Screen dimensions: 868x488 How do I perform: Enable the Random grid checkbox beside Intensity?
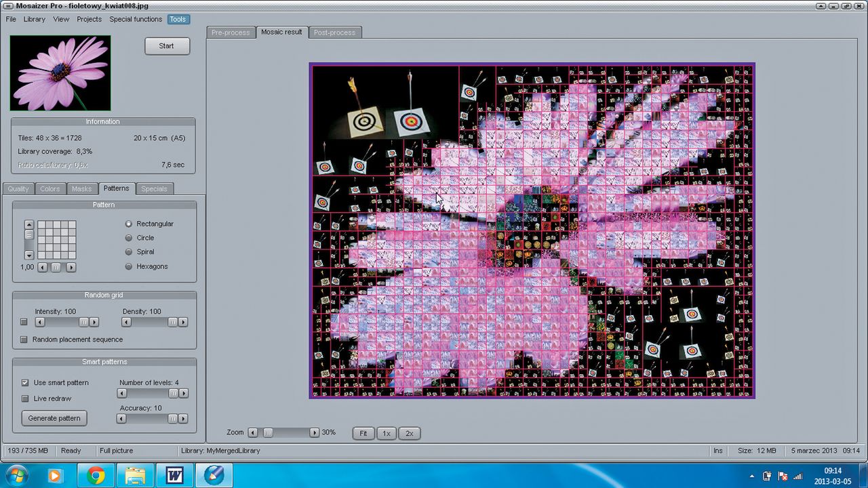coord(24,323)
